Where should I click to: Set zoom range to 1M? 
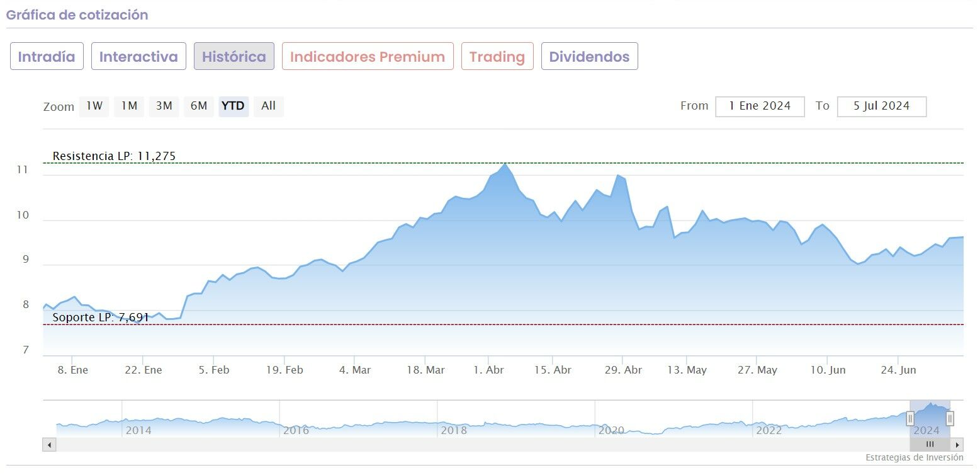coord(129,106)
